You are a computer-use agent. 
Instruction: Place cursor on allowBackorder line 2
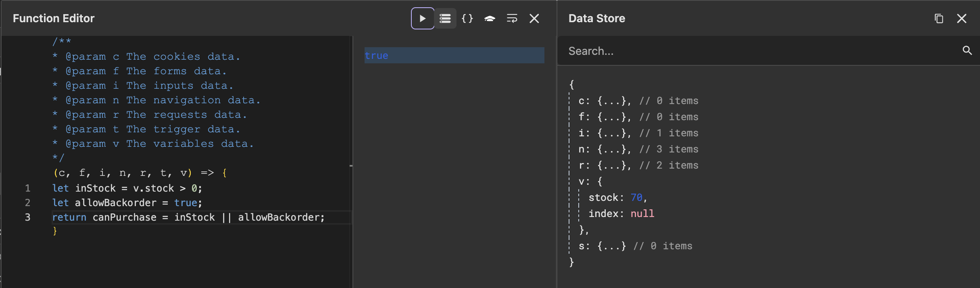(x=127, y=203)
